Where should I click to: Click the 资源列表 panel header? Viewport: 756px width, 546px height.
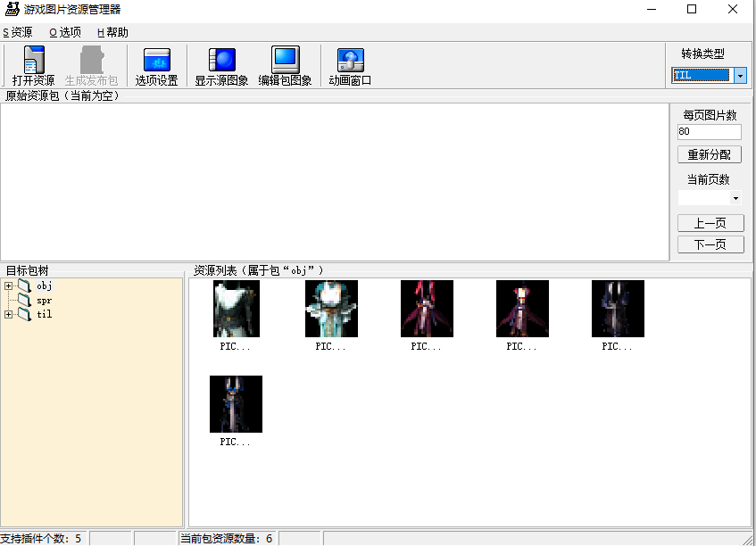point(259,270)
